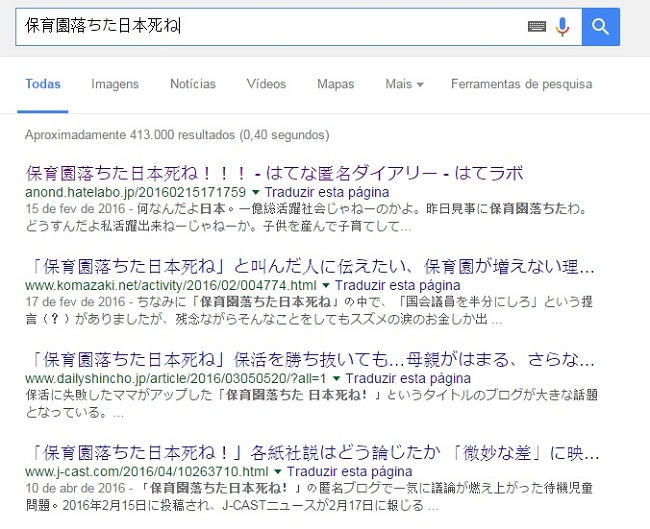Click the blue magnifier search button
The image size is (650, 529).
601,27
